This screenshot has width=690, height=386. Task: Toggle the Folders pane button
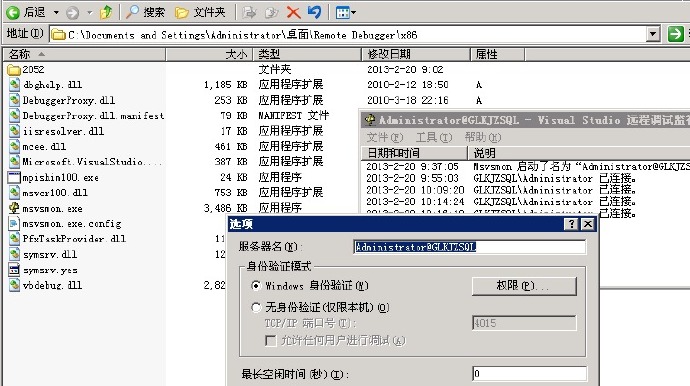point(200,12)
